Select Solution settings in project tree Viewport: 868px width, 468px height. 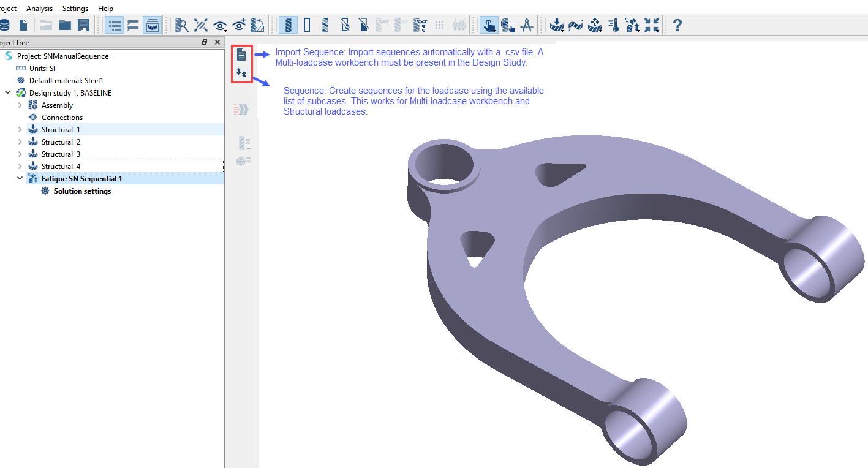82,191
